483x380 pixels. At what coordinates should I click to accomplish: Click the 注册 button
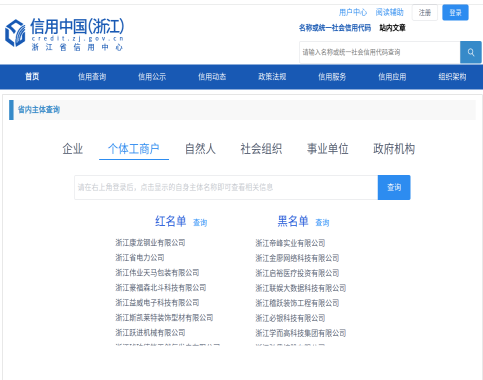tap(425, 13)
